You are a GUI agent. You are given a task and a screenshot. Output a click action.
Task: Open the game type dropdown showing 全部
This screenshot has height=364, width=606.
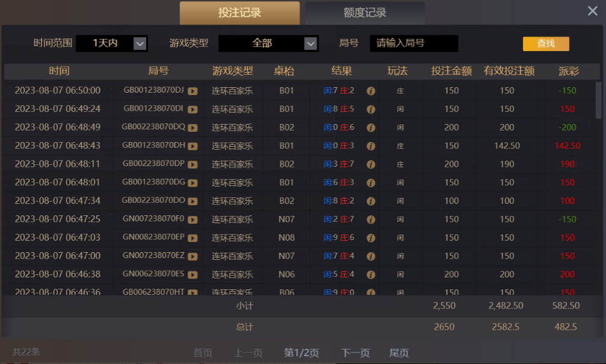click(x=268, y=43)
